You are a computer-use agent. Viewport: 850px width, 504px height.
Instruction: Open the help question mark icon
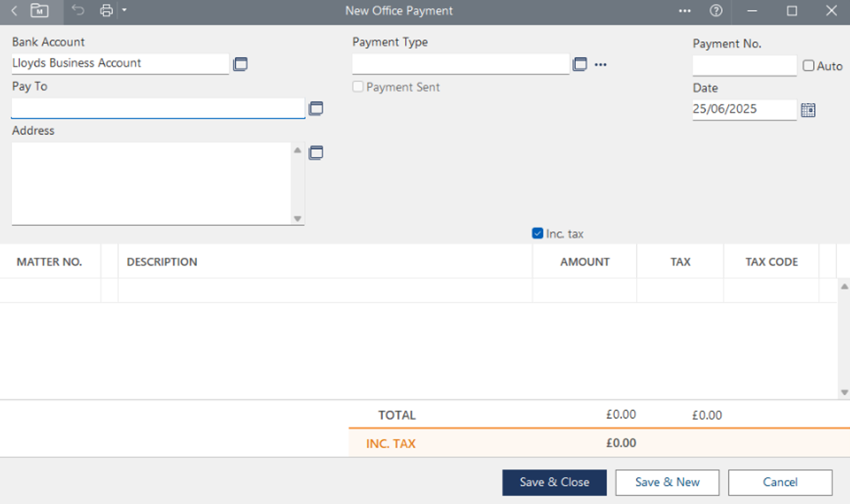(x=716, y=11)
